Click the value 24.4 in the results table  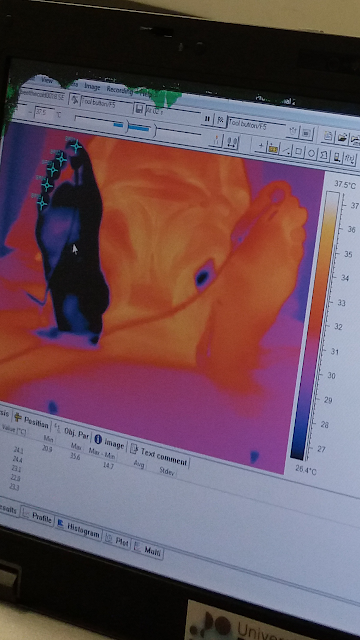coord(17,460)
